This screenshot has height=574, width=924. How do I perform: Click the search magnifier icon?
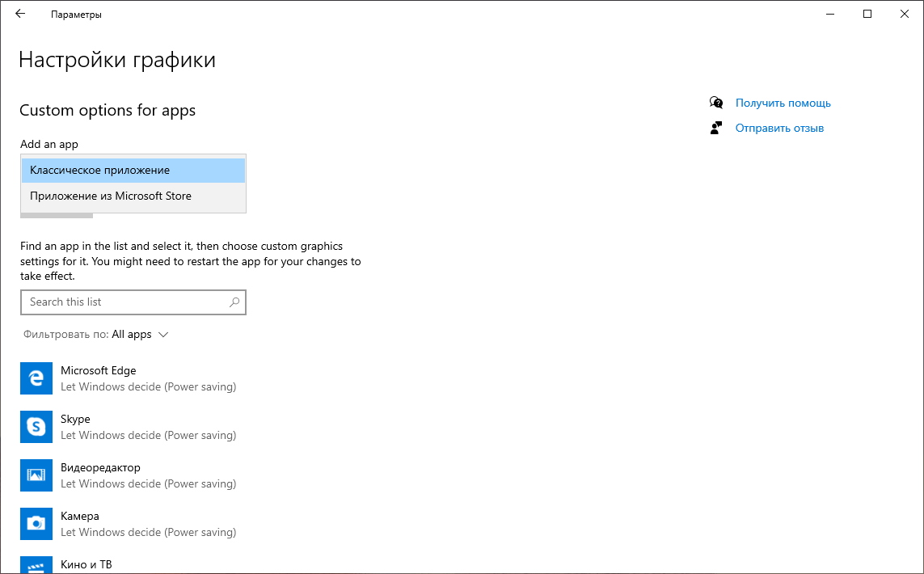click(234, 302)
